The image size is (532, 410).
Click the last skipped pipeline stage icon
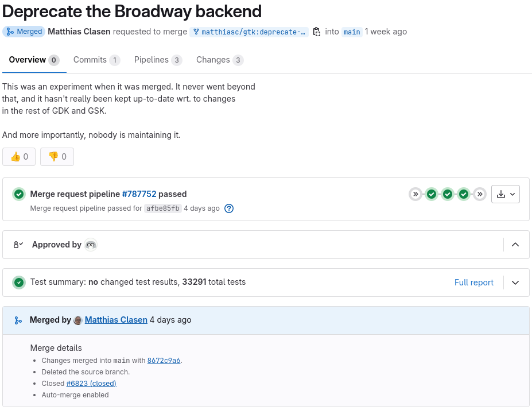click(480, 194)
